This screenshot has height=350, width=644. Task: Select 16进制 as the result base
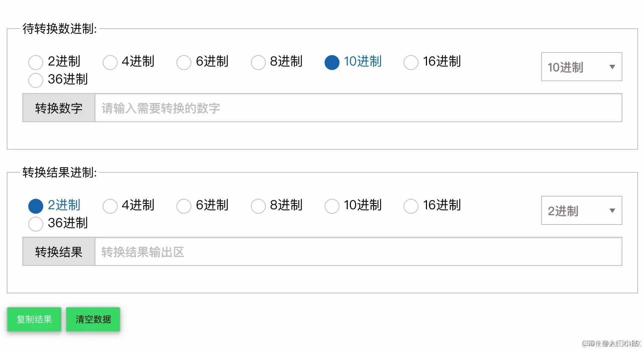(411, 206)
